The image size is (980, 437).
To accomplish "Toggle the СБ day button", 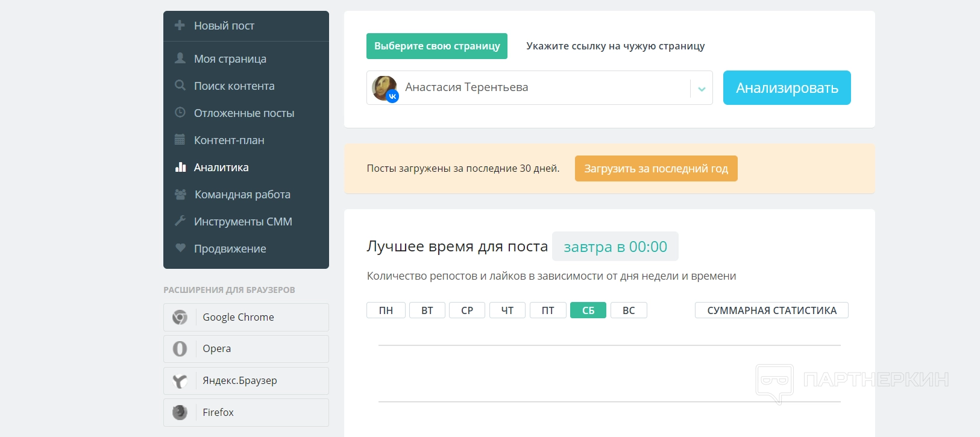I will click(588, 310).
